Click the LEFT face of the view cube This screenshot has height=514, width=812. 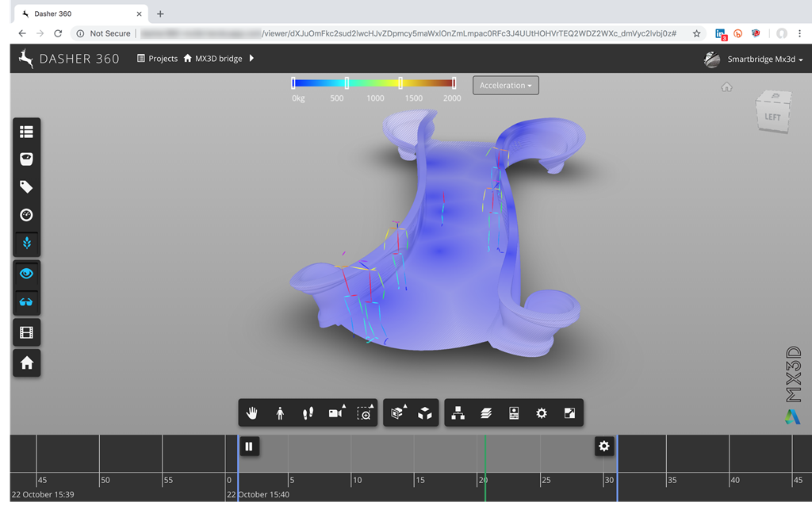click(x=772, y=117)
